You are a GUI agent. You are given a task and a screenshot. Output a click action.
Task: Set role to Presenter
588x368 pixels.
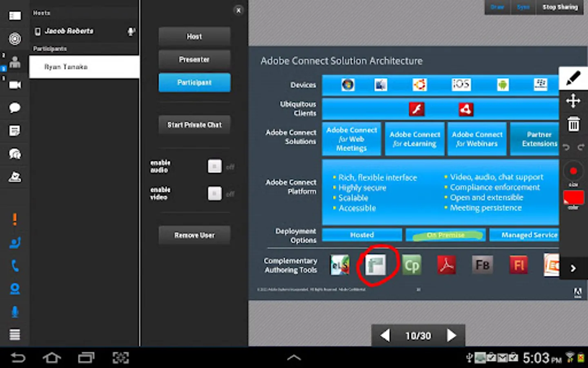[x=194, y=60]
